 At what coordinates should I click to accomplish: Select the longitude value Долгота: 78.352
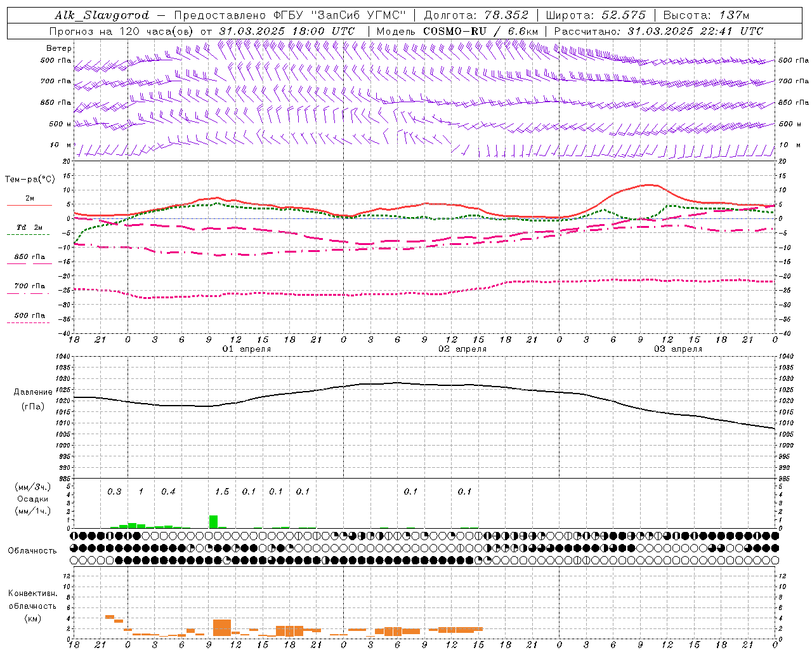[476, 15]
